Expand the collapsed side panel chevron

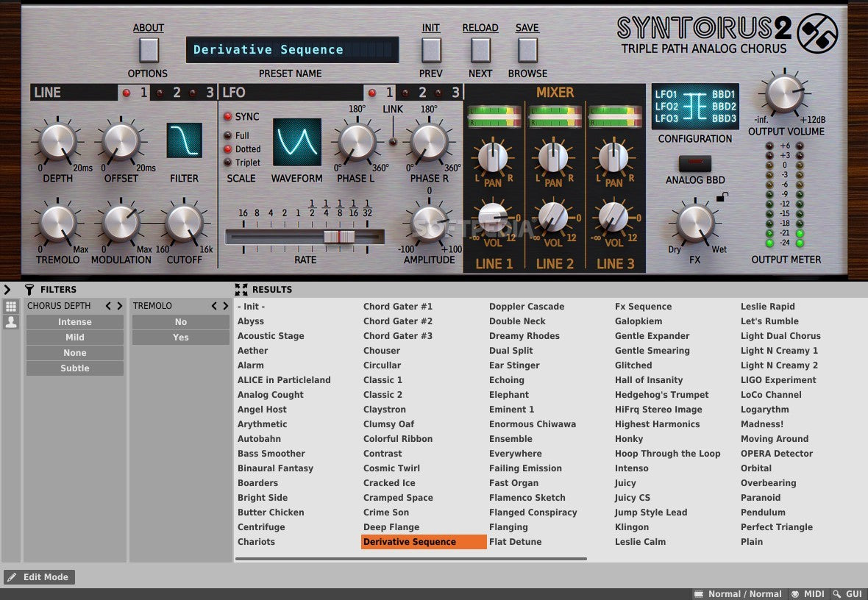[7, 290]
